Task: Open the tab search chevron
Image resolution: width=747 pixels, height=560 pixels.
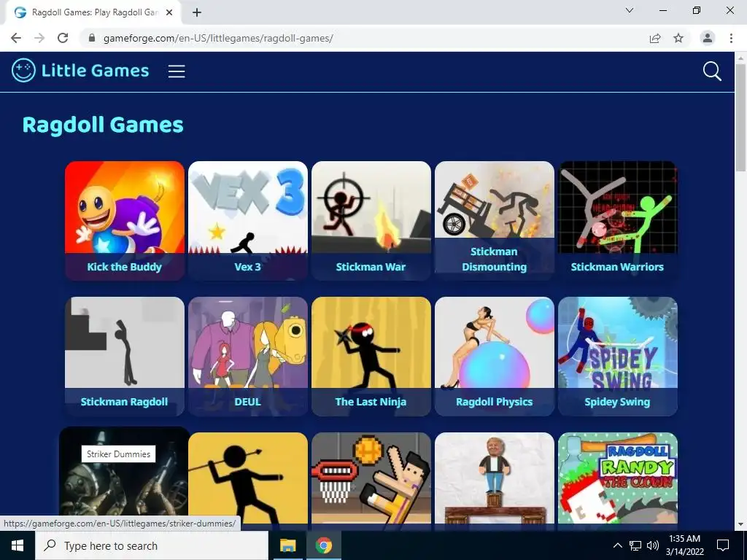Action: tap(630, 10)
